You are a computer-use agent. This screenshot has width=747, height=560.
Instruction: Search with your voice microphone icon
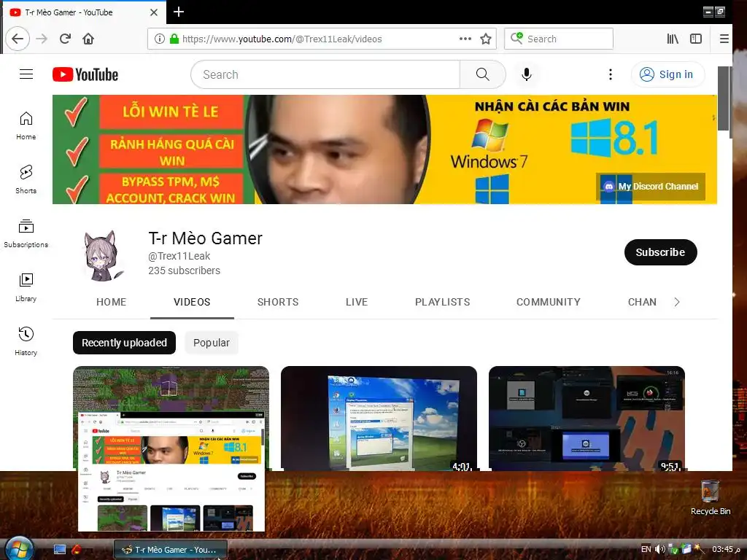[527, 74]
